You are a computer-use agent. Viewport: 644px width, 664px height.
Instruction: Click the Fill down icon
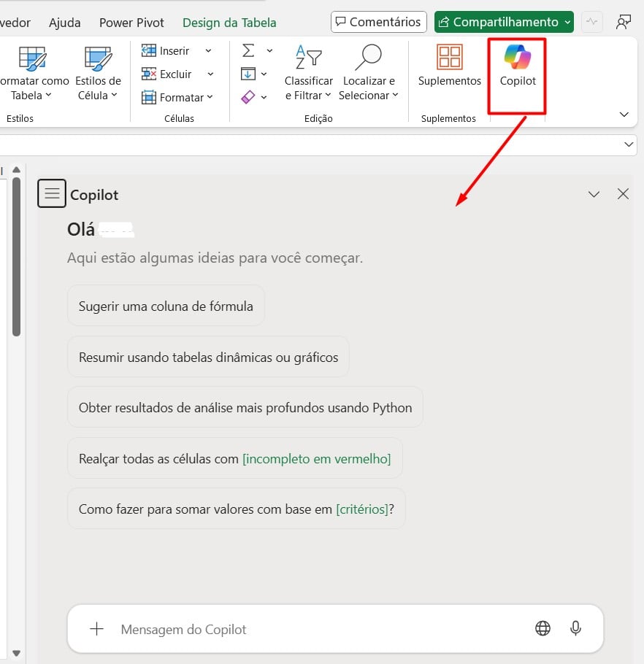coord(248,74)
